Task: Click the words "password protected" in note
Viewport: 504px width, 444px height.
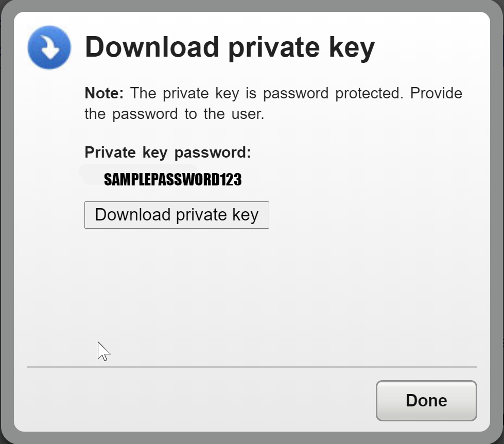Action: click(x=333, y=94)
